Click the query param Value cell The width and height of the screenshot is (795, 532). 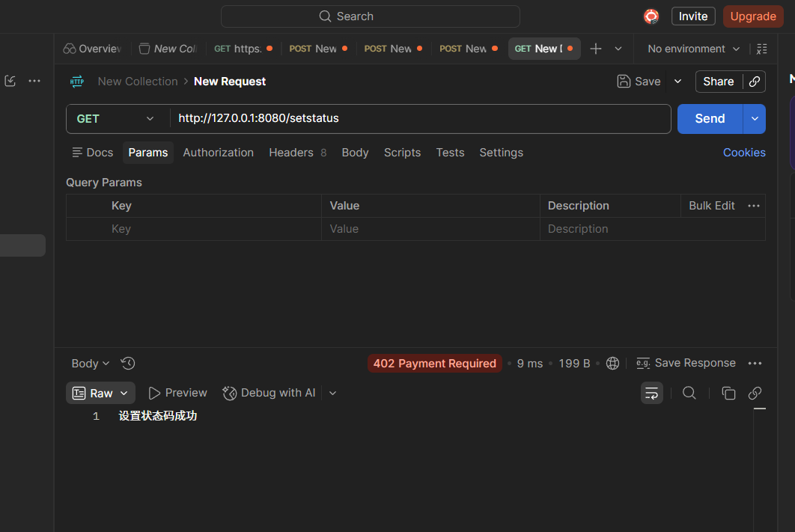tap(430, 229)
